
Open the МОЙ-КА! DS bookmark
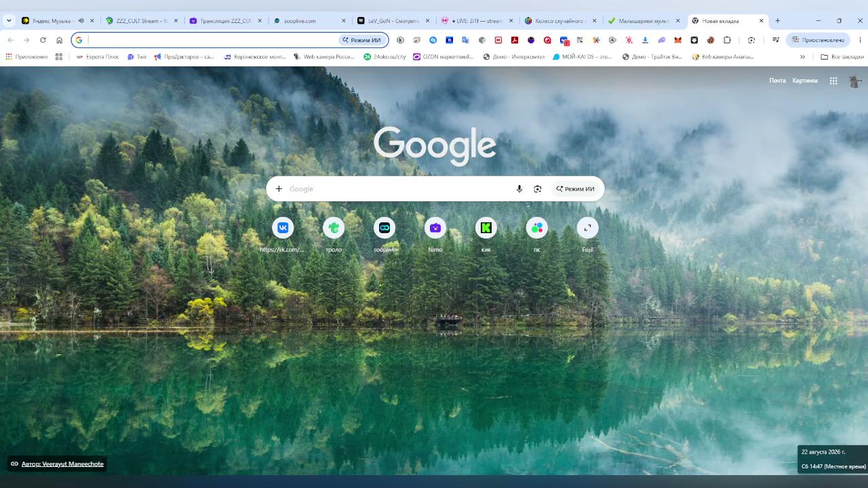point(582,57)
